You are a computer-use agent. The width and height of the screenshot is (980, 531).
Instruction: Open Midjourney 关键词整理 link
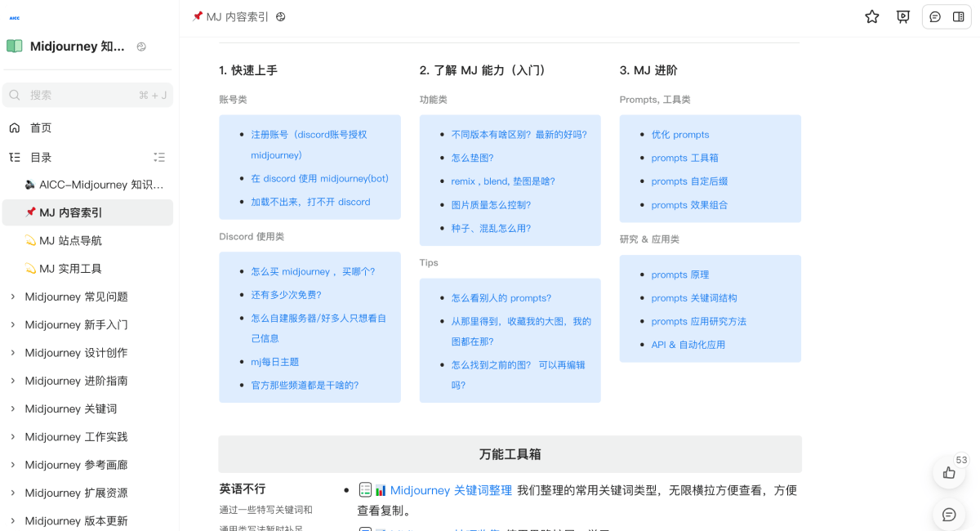pyautogui.click(x=451, y=490)
